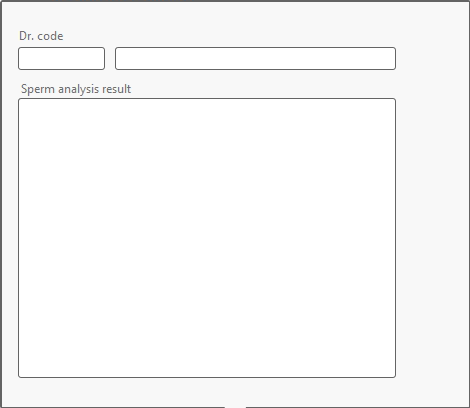Click the short Dr. code input box
This screenshot has height=408, width=470.
coord(61,58)
